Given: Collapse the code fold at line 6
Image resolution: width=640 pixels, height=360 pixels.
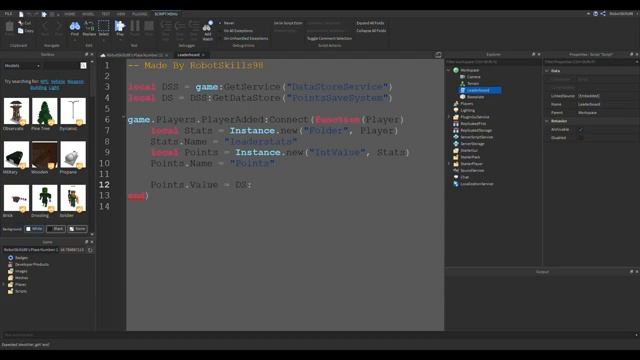Looking at the screenshot, I should [x=123, y=117].
